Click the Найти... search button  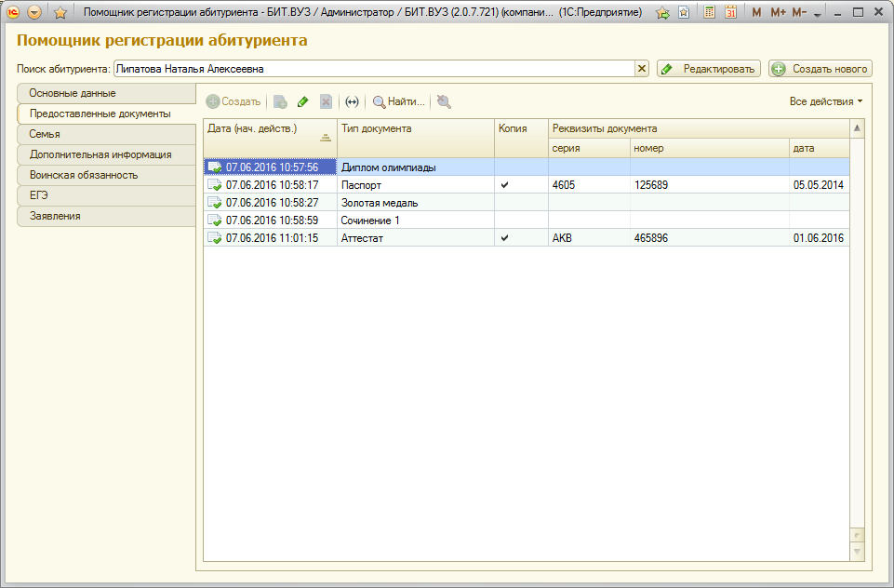click(x=398, y=101)
